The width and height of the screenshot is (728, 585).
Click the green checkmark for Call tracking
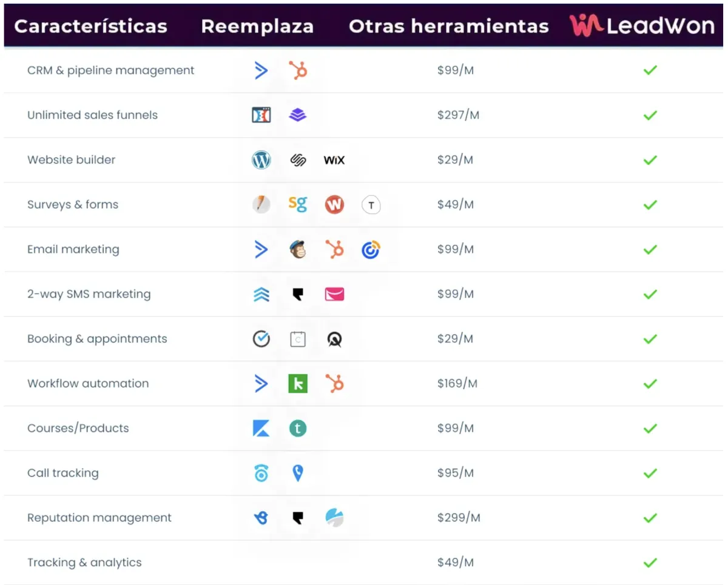[x=650, y=473]
